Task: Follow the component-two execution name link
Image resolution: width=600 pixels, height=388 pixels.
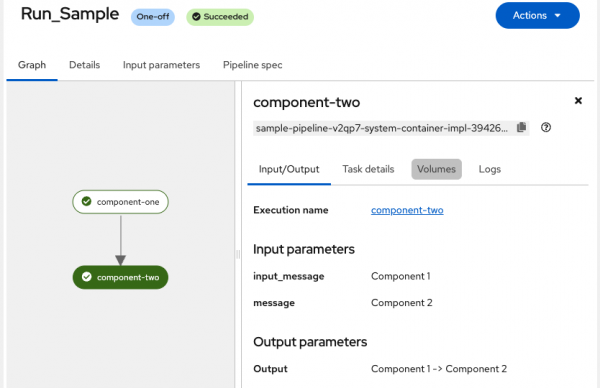Action: 407,210
